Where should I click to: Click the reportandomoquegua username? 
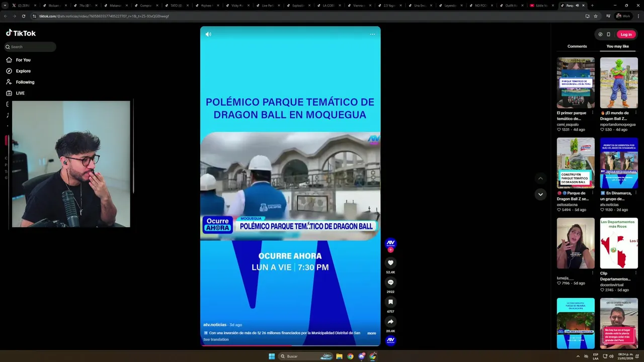618,124
